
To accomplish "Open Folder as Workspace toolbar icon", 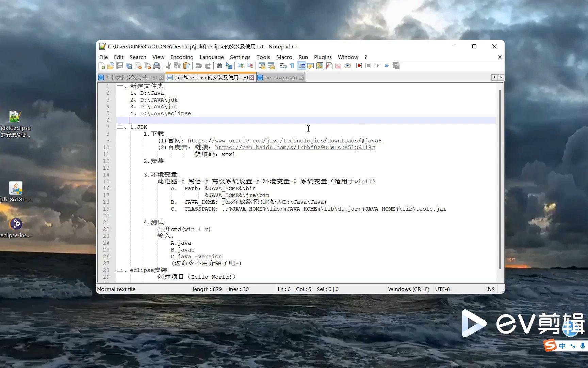I will [338, 66].
